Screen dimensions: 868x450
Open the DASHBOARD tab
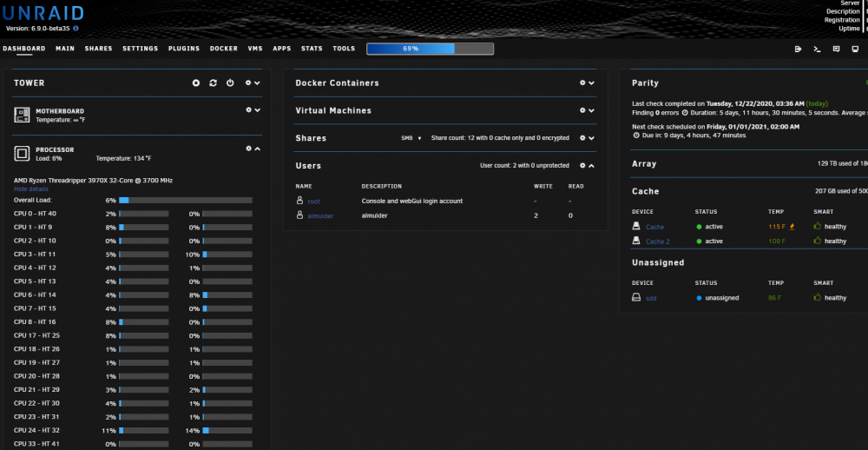click(23, 49)
